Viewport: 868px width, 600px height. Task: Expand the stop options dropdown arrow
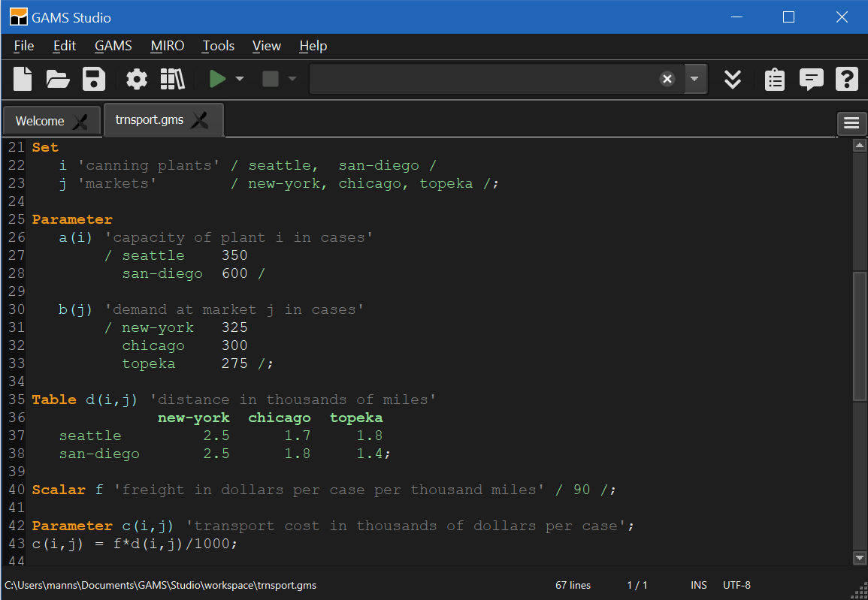tap(292, 79)
